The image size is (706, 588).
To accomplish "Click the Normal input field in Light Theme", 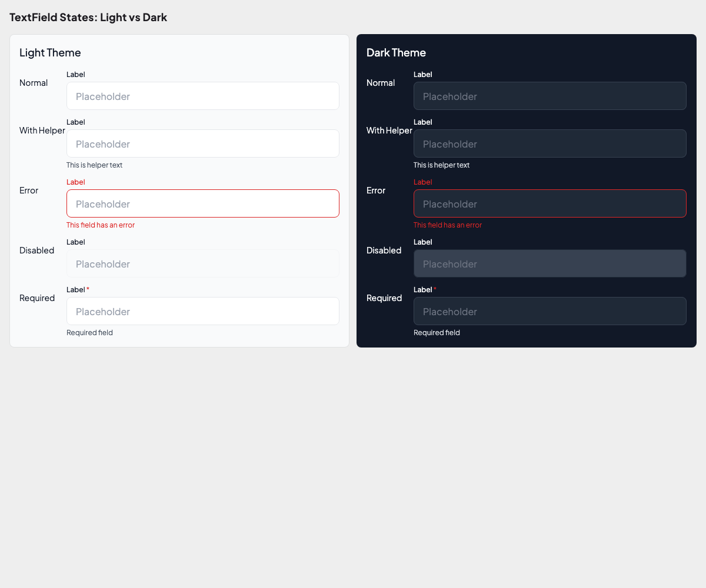I will (202, 96).
